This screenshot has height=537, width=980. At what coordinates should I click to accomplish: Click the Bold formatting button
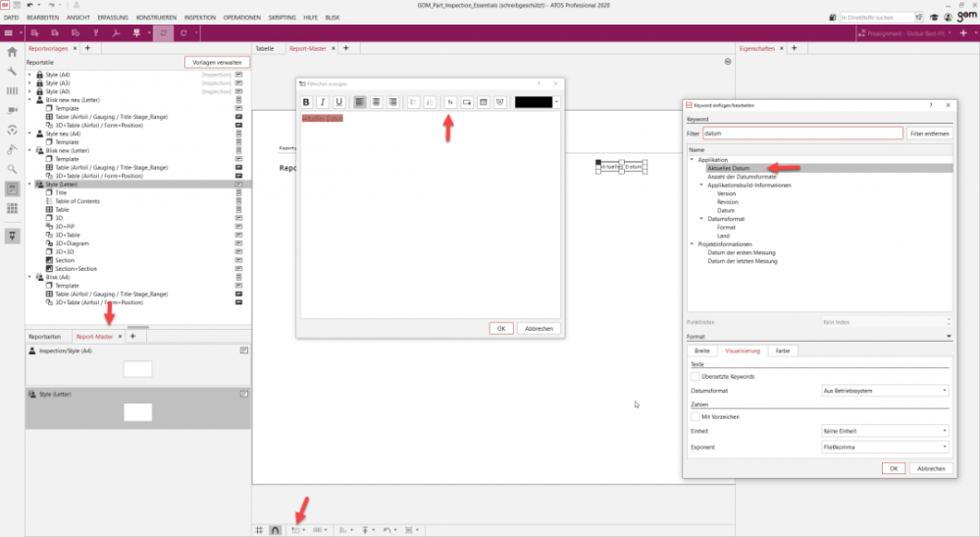coord(306,102)
